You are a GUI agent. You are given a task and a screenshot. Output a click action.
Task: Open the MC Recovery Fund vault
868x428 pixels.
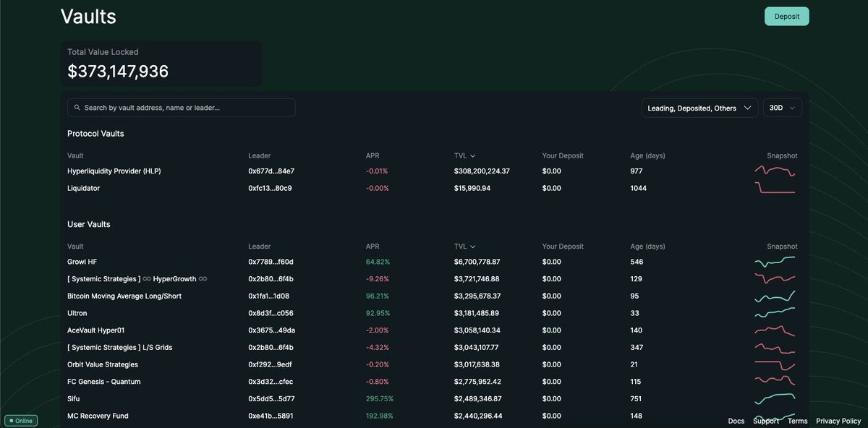click(x=98, y=416)
